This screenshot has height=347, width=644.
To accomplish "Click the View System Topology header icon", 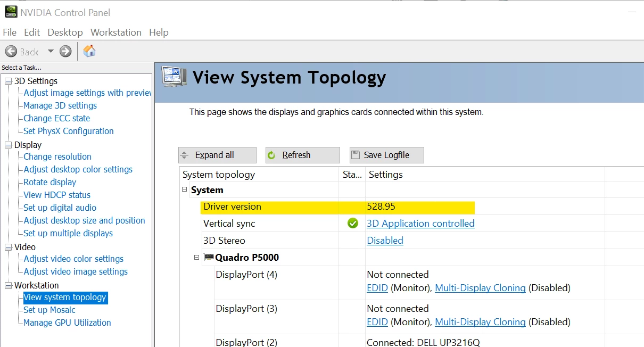I will 174,77.
